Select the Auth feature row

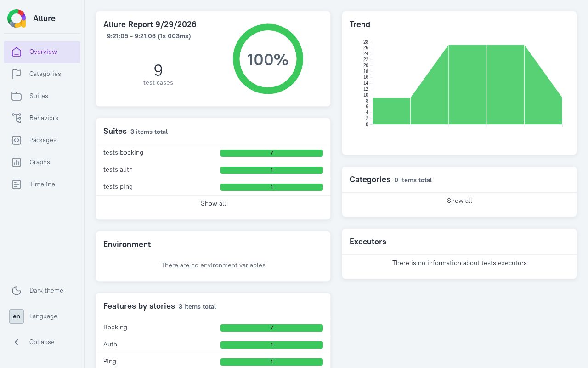pos(213,345)
